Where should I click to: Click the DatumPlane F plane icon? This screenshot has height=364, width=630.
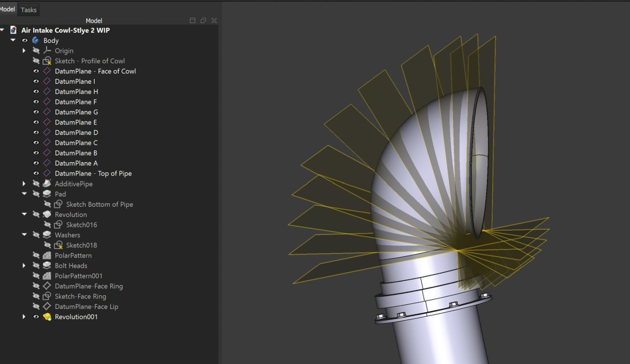[47, 102]
